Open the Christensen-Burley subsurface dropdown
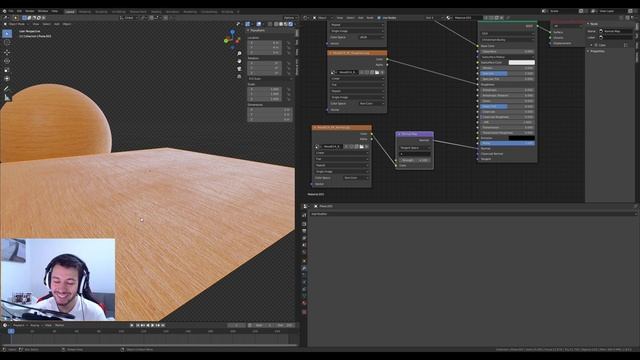Image resolution: width=640 pixels, height=360 pixels. click(x=507, y=40)
